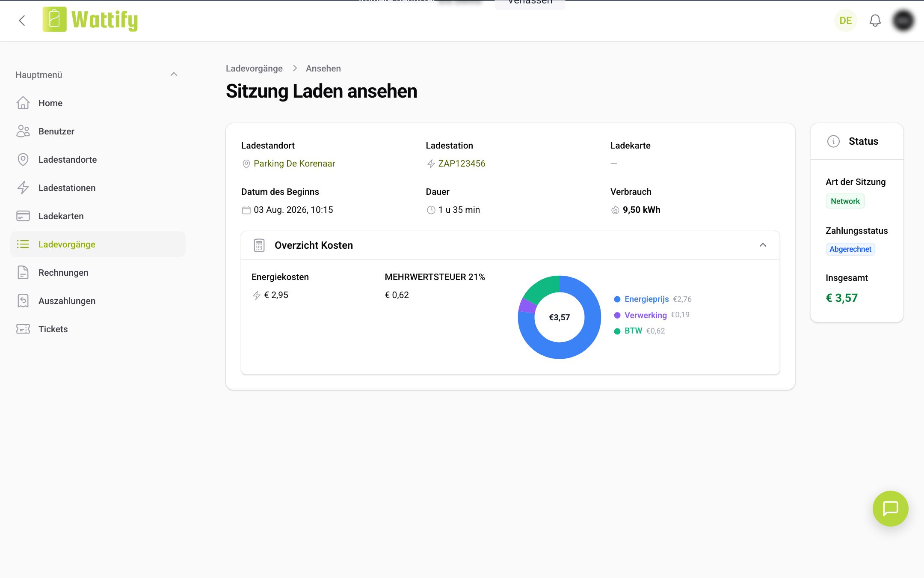Viewport: 924px width, 578px height.
Task: Click the calculator icon in Overzicht Kosten
Action: click(259, 245)
